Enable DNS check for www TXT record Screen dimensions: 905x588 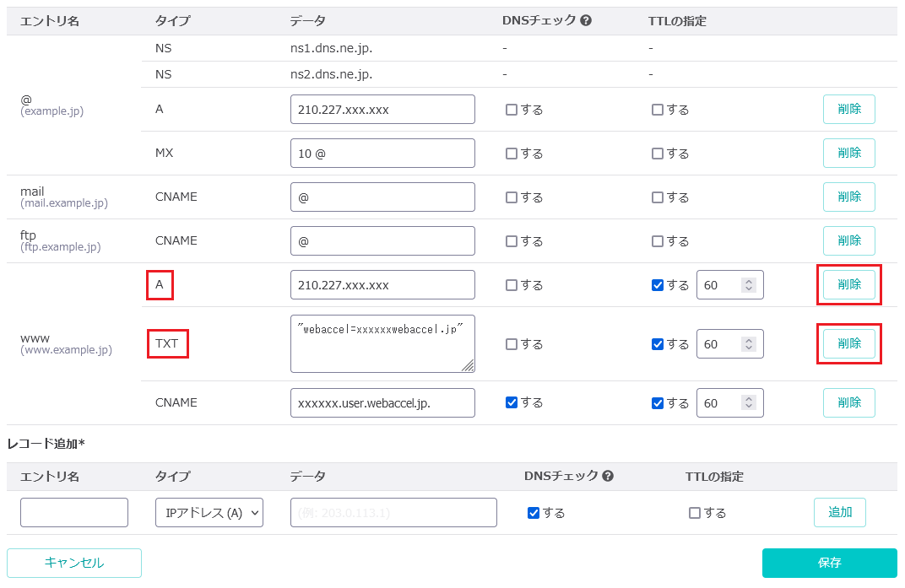click(512, 344)
